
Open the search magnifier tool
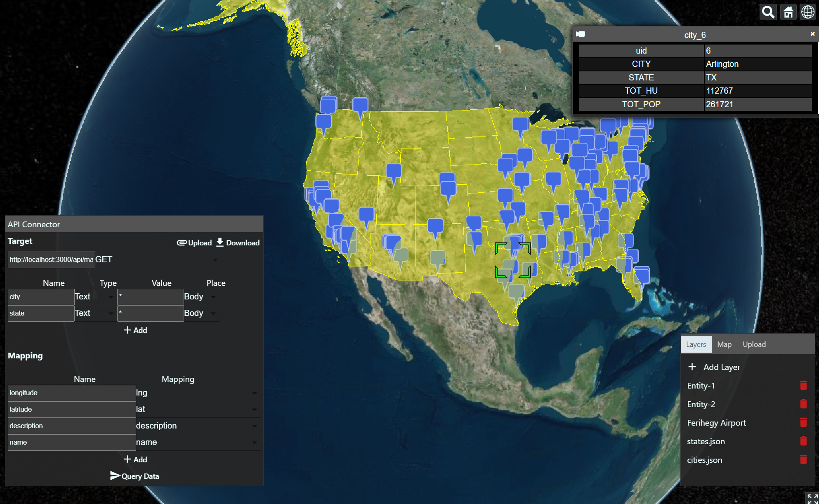(768, 12)
